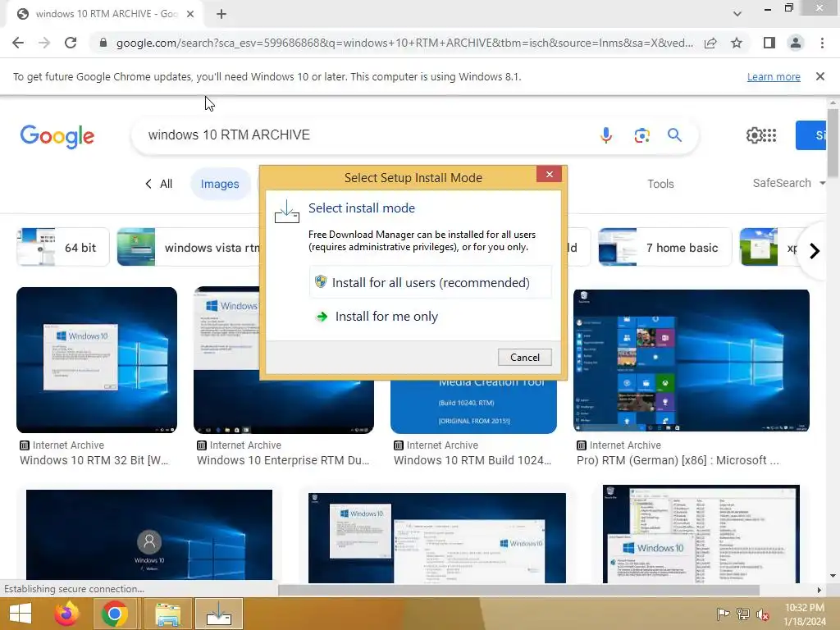Click Windows 10 Enterprise RTM title link
Screen dimensions: 840x630
coord(283,460)
